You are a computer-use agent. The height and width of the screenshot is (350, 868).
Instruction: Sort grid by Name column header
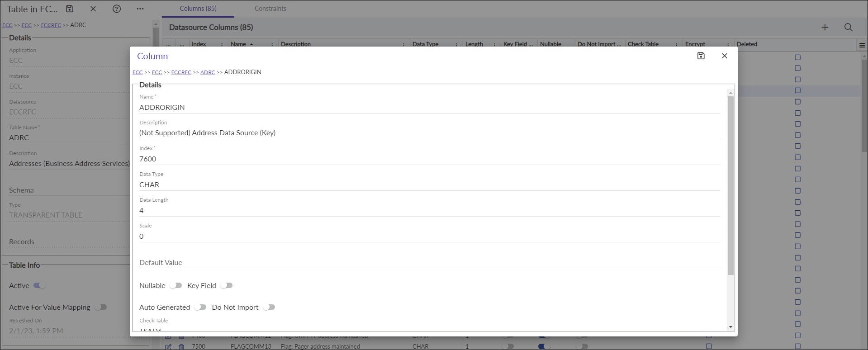click(x=238, y=44)
